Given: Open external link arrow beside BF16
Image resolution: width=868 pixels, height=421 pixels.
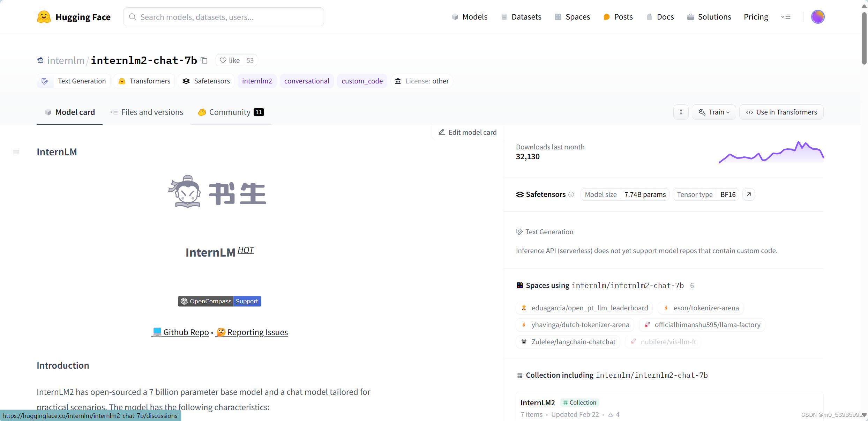Looking at the screenshot, I should (748, 194).
